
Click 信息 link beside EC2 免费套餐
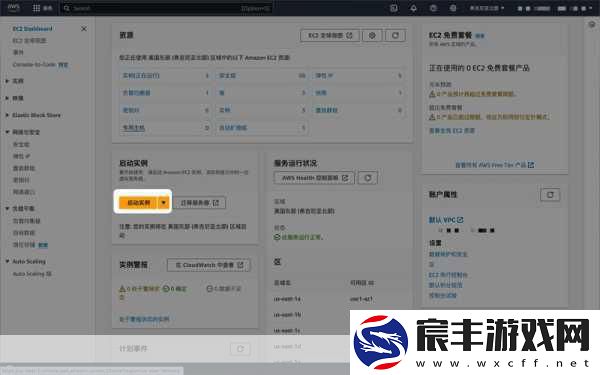(x=480, y=36)
